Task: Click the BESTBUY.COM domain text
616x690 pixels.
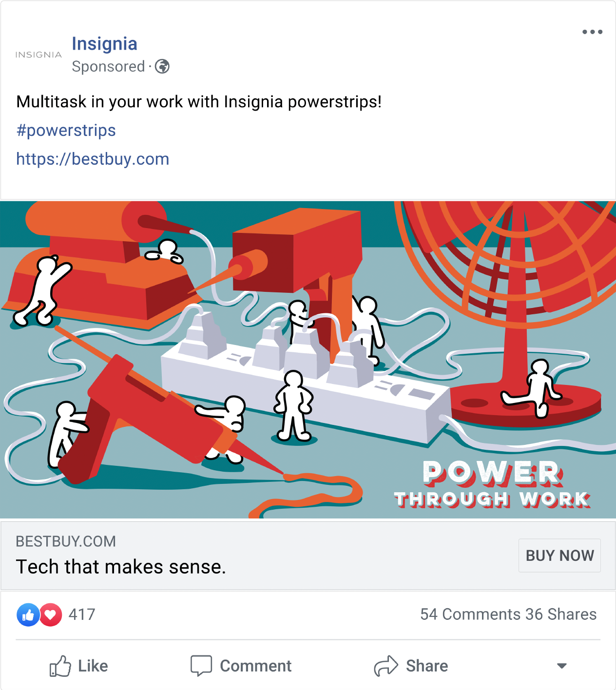Action: [x=66, y=541]
